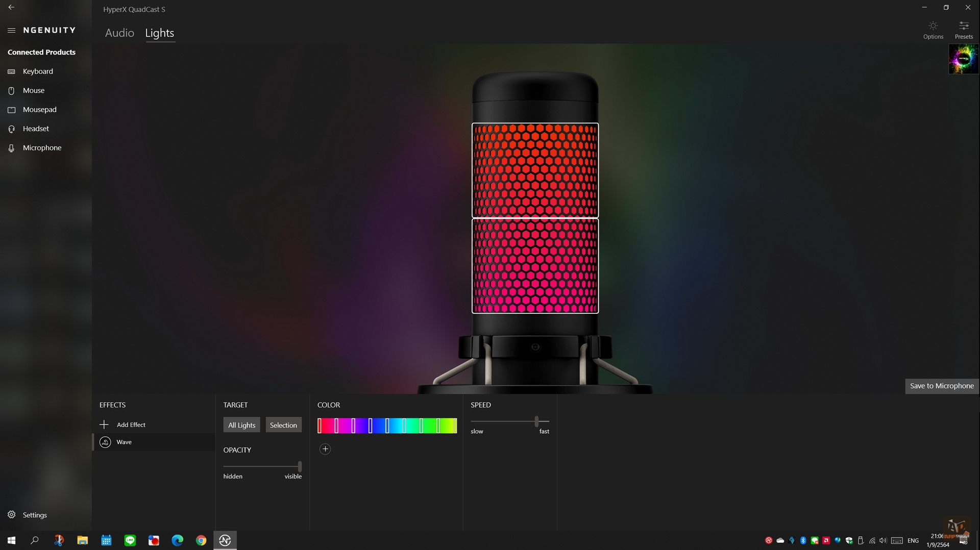Click the HyperX QuadCast S title
This screenshot has height=550, width=980.
(x=134, y=9)
